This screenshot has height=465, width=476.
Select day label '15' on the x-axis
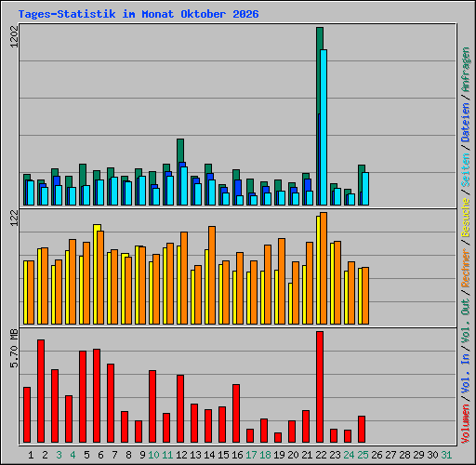pos(223,455)
